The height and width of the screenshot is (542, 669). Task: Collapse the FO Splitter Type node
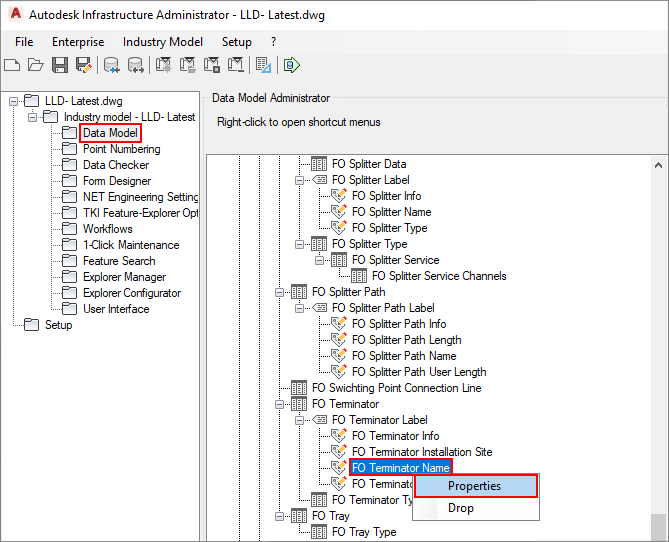300,244
